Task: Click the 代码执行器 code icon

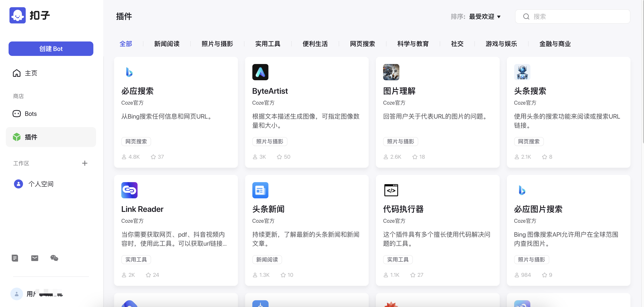Action: pyautogui.click(x=391, y=190)
